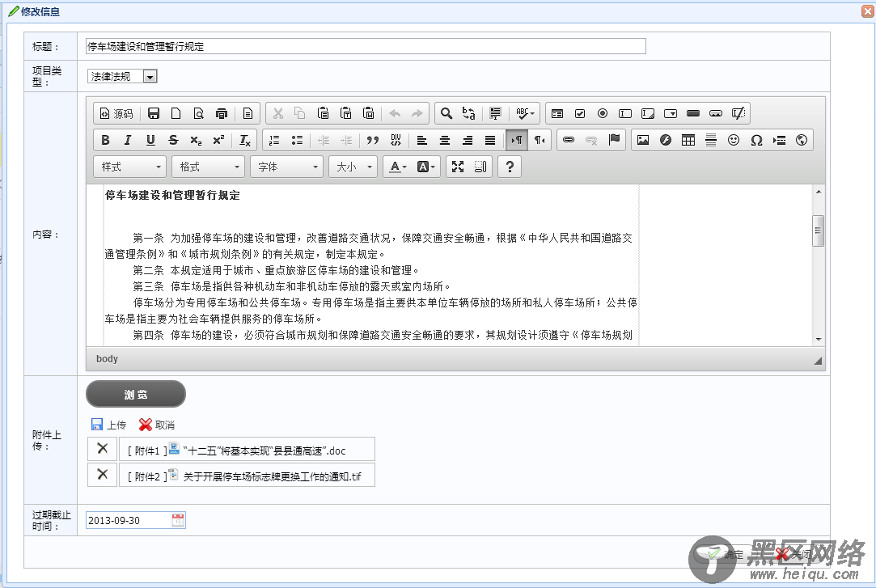This screenshot has height=588, width=876.
Task: Toggle bold formatting
Action: 105,140
